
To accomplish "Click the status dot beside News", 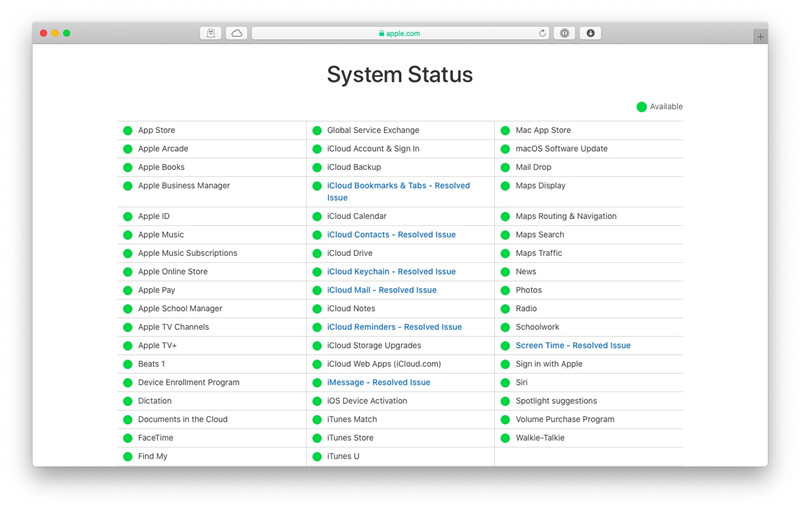I will coord(505,272).
